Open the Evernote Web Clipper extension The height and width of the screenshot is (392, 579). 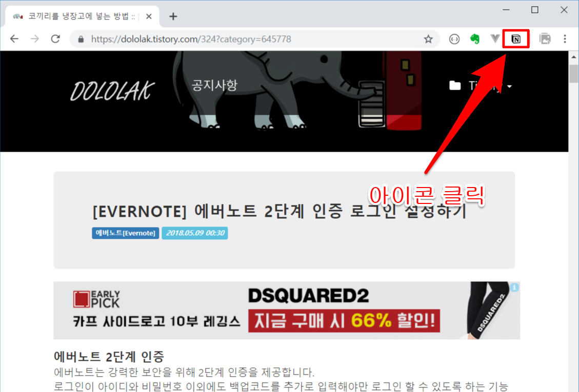pyautogui.click(x=475, y=39)
